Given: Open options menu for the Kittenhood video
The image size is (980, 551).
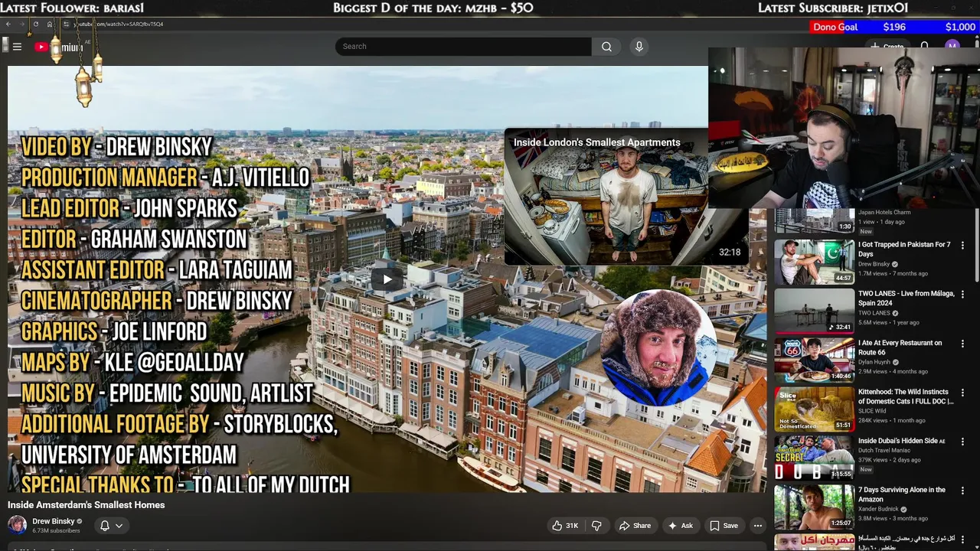Looking at the screenshot, I should 962,392.
